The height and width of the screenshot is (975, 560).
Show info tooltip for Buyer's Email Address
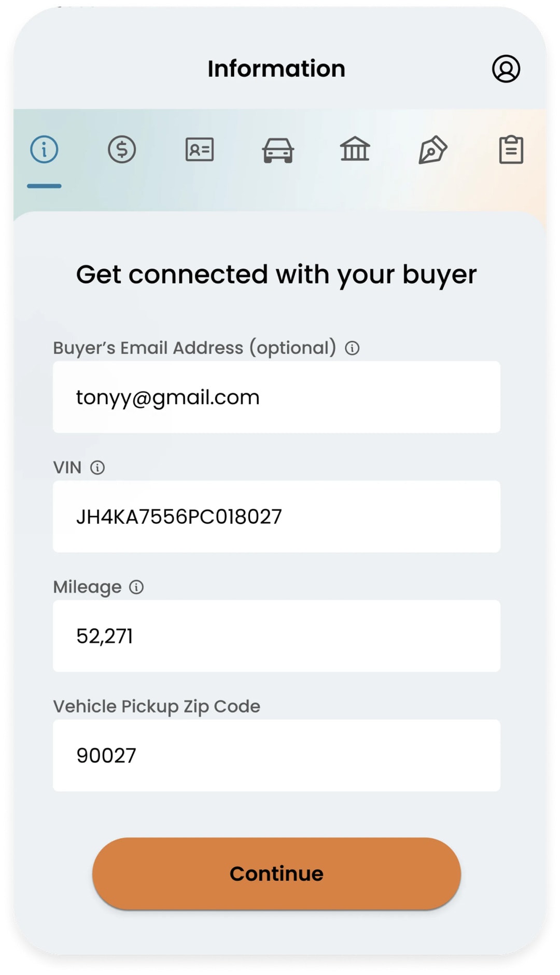[352, 348]
